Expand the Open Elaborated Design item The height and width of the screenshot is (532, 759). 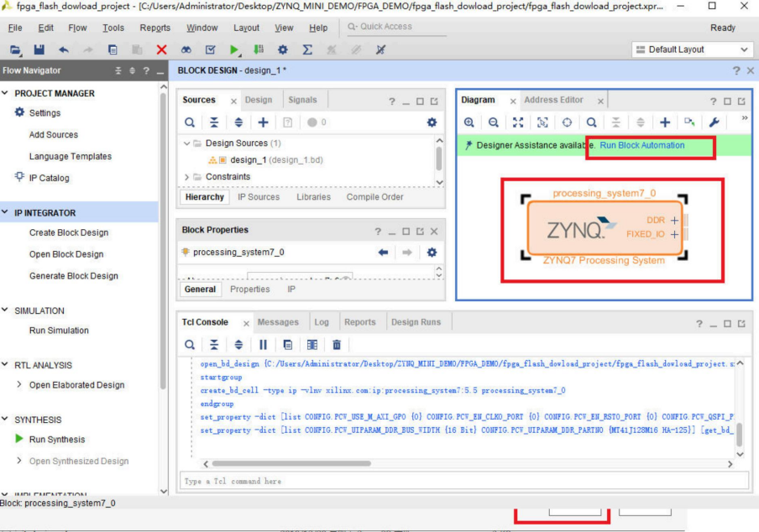click(x=20, y=385)
